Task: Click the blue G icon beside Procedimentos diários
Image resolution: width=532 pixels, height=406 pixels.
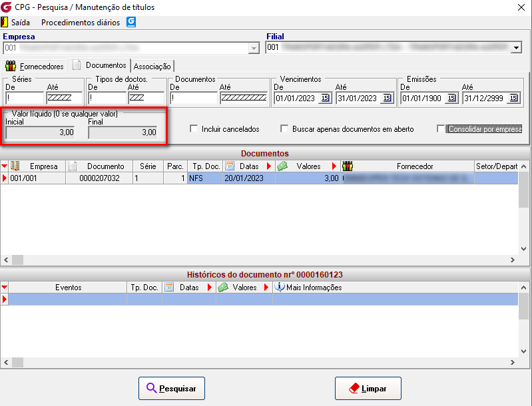Action: [x=131, y=22]
